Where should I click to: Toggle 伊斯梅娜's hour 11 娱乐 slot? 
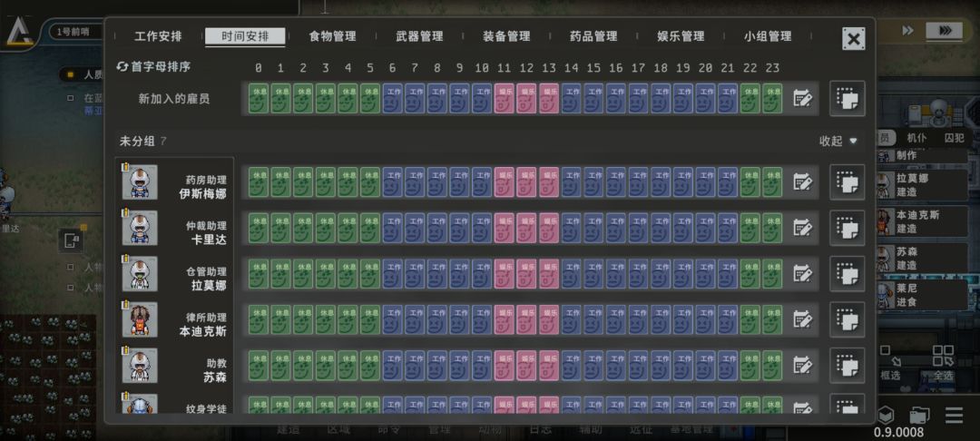tap(505, 181)
